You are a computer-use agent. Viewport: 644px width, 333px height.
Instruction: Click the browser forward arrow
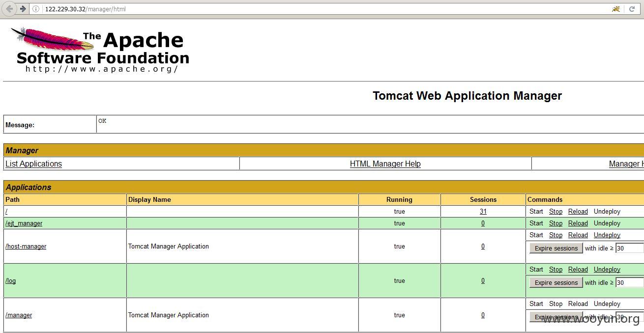pyautogui.click(x=23, y=9)
